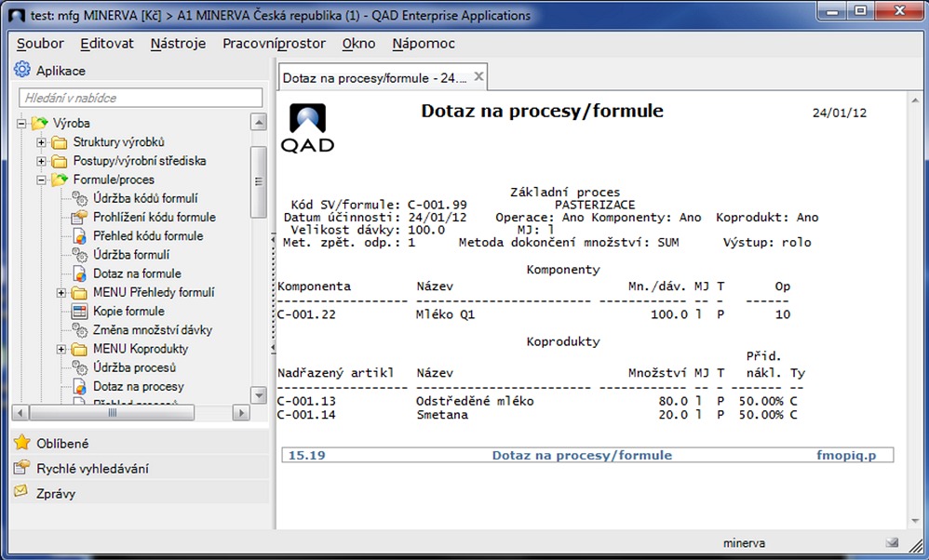The width and height of the screenshot is (929, 560).
Task: Click the tree horizontal scrollbar thumb
Action: 112,413
